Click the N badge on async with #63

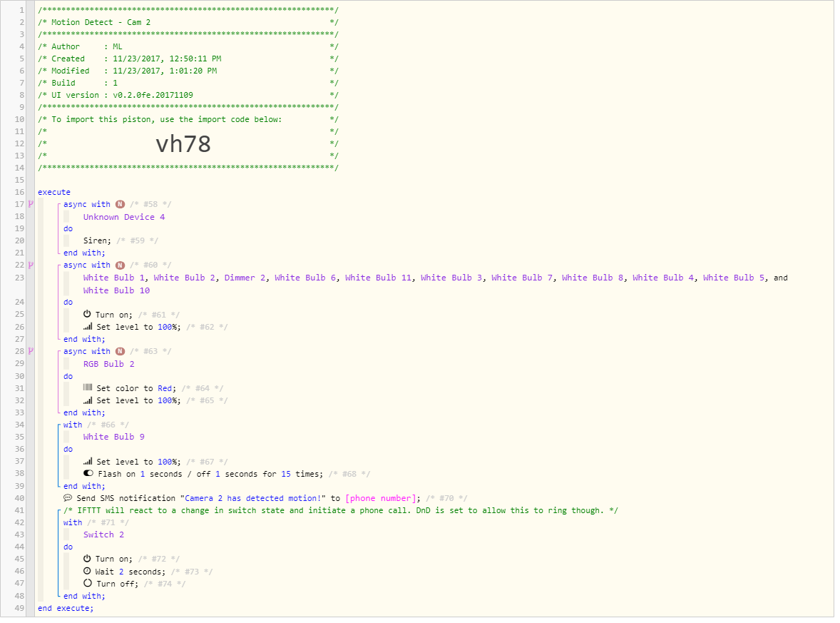coord(120,352)
